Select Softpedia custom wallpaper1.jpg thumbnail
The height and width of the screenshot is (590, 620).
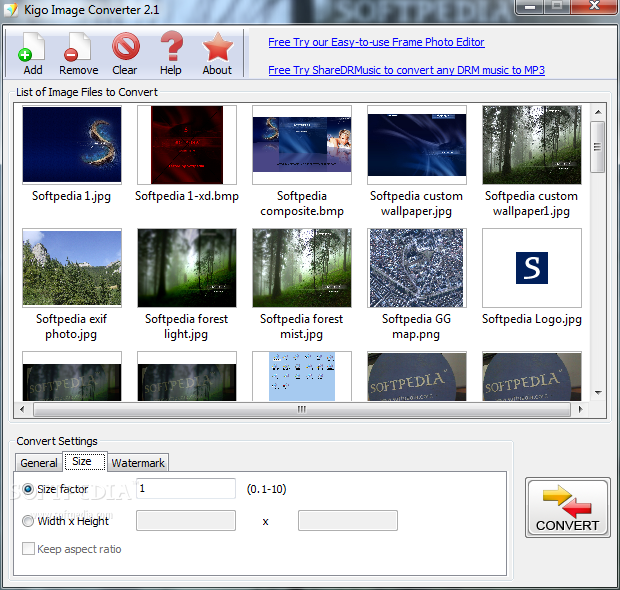point(532,145)
